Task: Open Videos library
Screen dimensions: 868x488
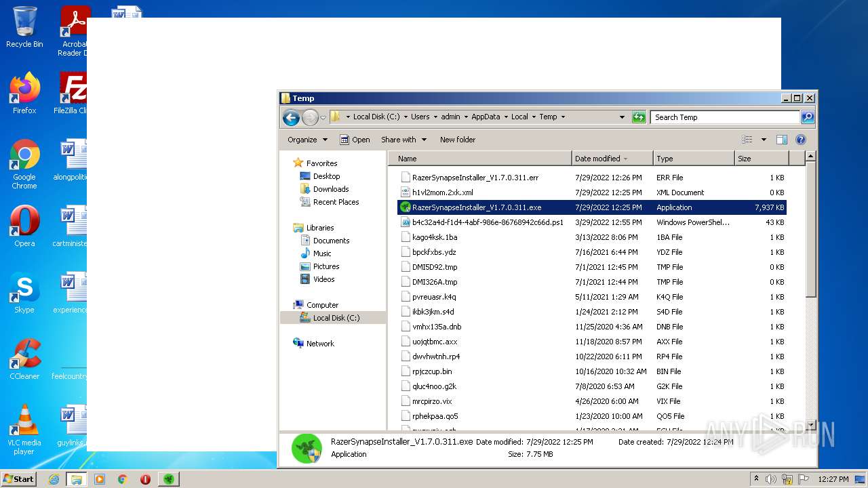Action: (323, 279)
